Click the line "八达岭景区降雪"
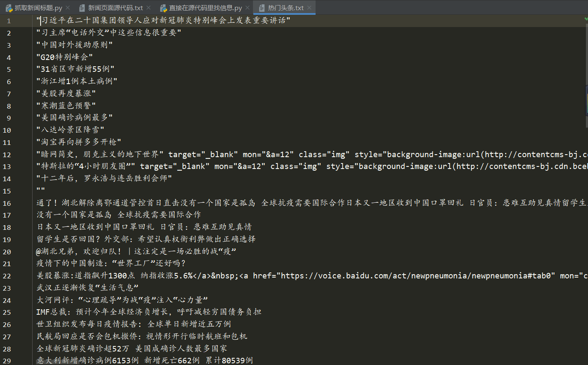The image size is (588, 365). 70,130
